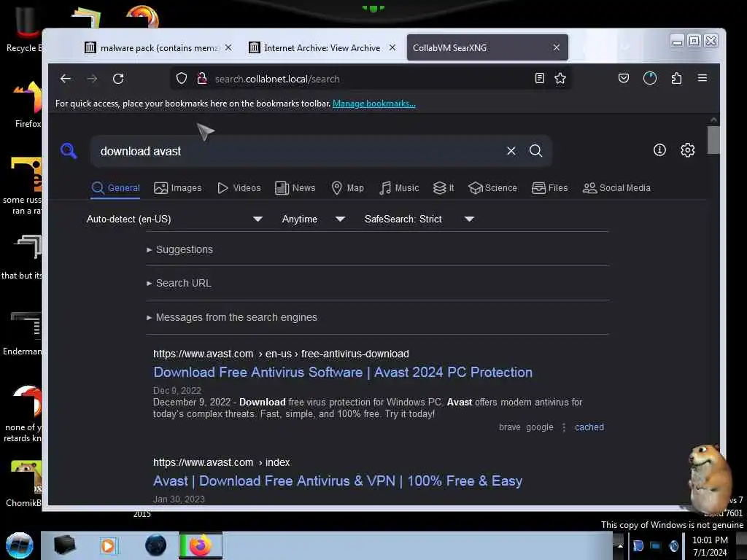Viewport: 747px width, 560px height.
Task: Click the Manage bookmarks link
Action: [374, 104]
